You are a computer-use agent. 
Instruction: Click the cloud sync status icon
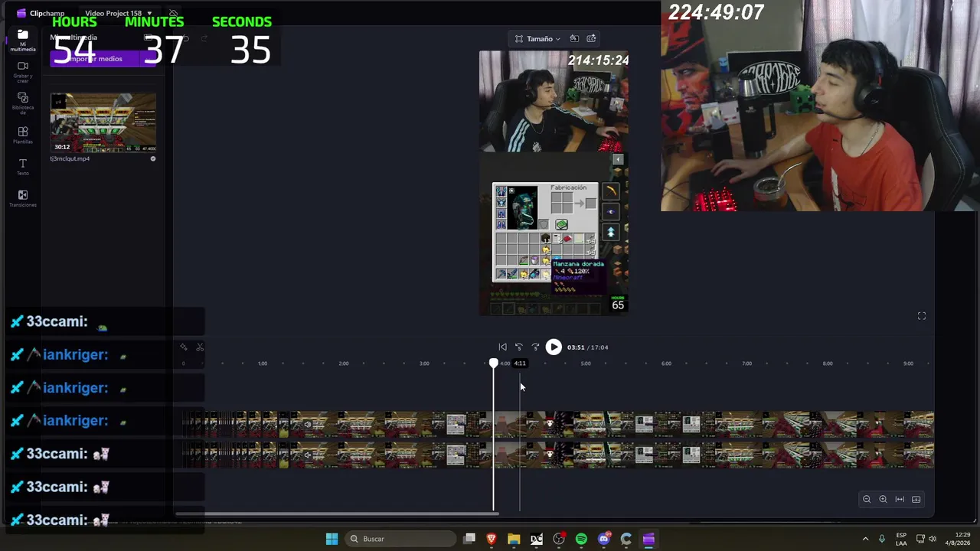click(x=174, y=13)
